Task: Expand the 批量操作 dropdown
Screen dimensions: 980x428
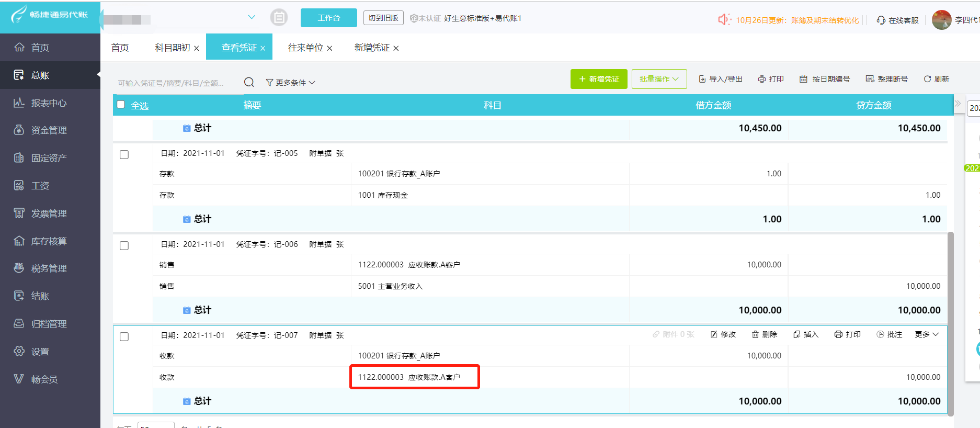Action: (659, 79)
